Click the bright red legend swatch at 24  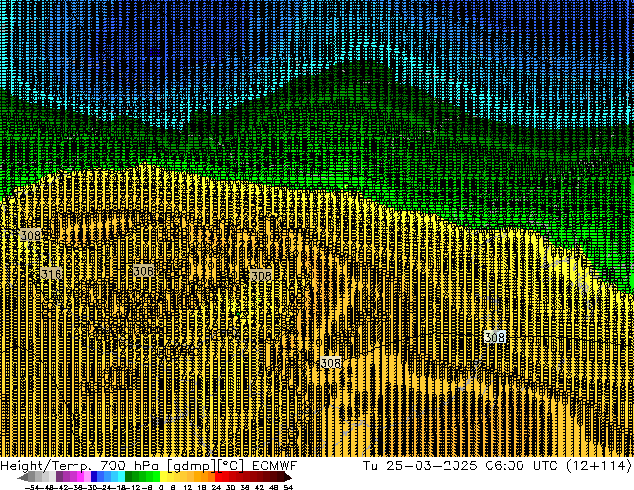click(218, 477)
